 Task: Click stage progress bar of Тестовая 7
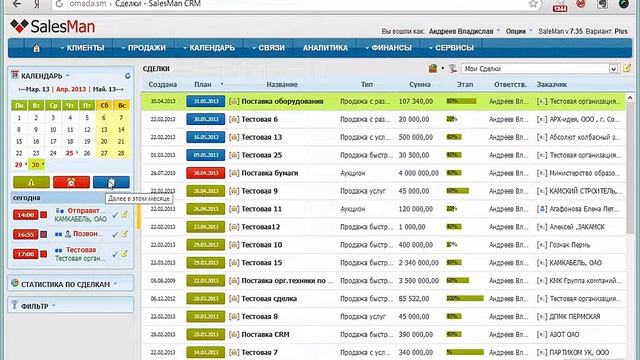(465, 352)
